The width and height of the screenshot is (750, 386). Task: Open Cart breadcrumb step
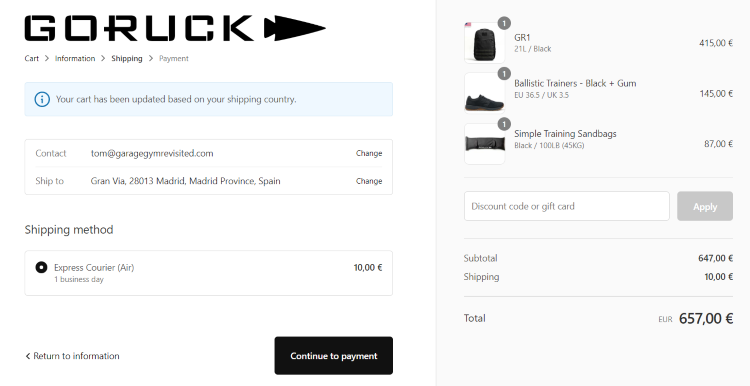[x=32, y=58]
